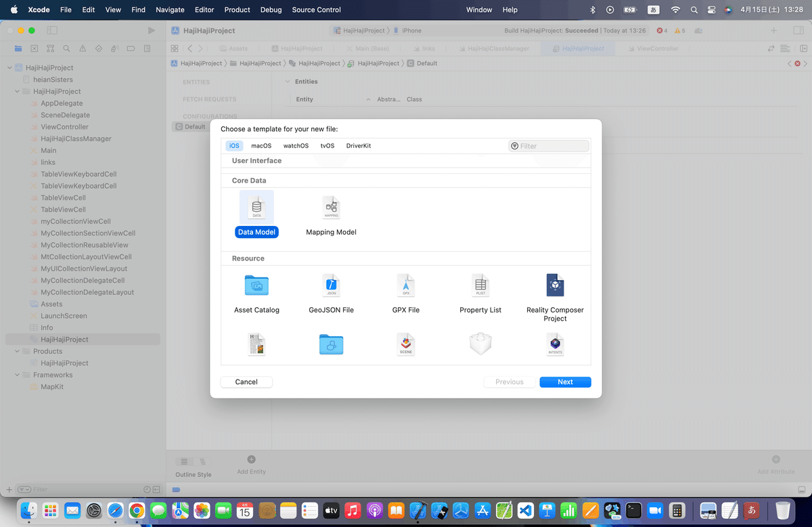812x527 pixels.
Task: Click the editor grid related-items icon
Action: (175, 49)
